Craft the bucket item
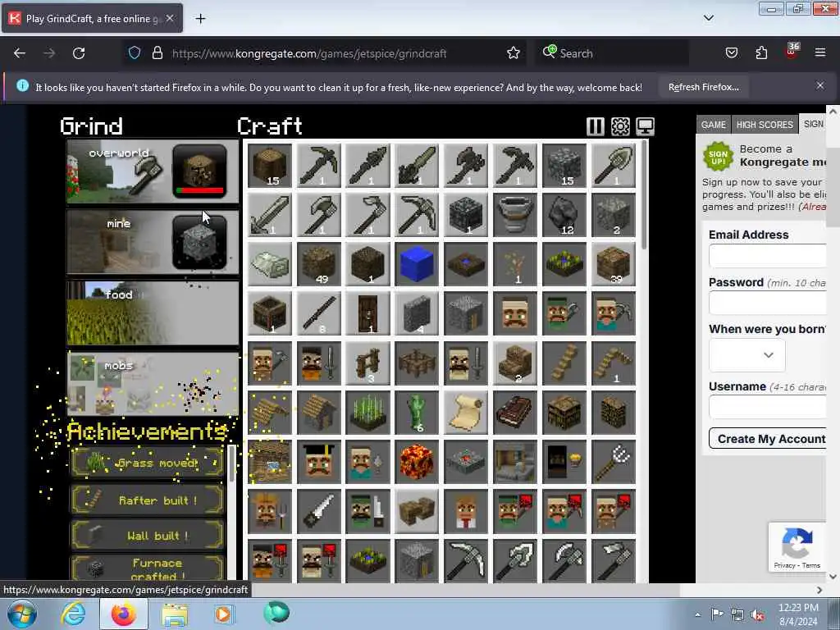840x630 pixels. 515,215
